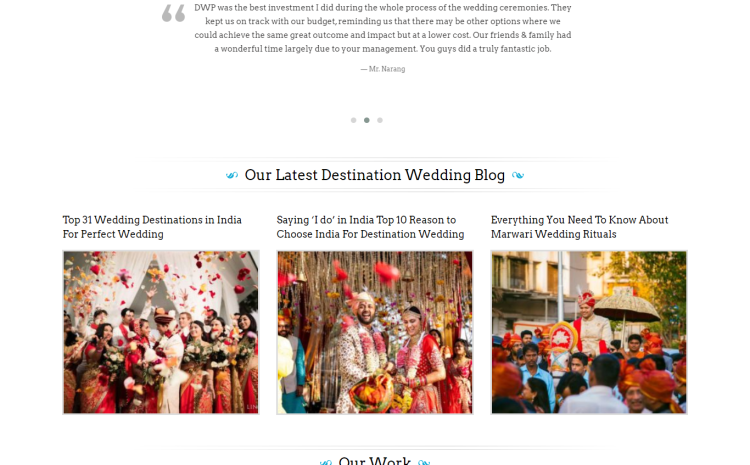The width and height of the screenshot is (750, 465).
Task: Open the couple with garlands thumbnail
Action: [x=375, y=332]
